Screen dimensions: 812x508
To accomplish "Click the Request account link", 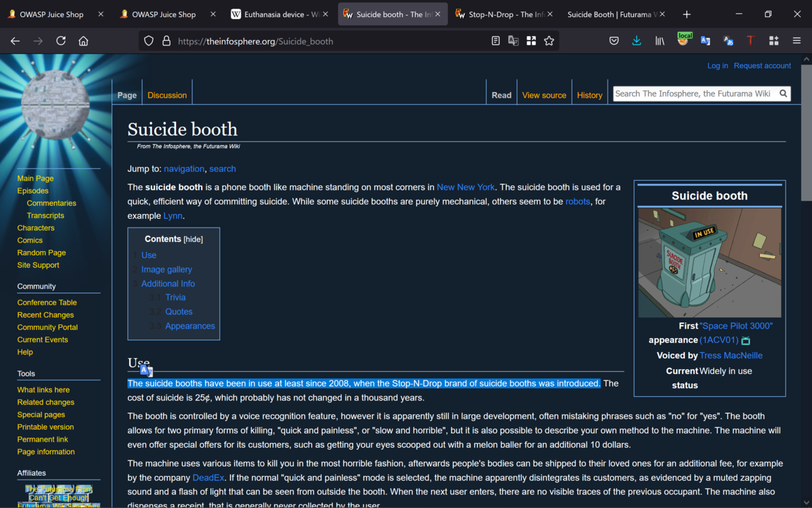I will 762,66.
